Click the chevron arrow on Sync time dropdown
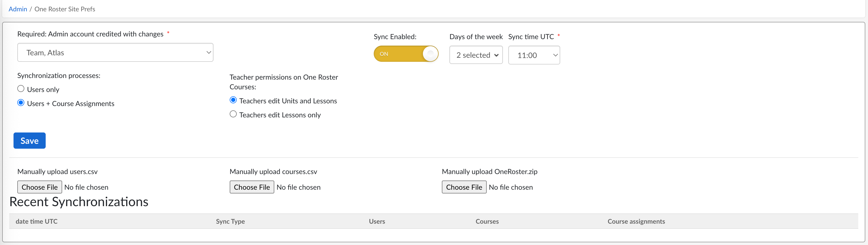Image resolution: width=868 pixels, height=245 pixels. tap(555, 55)
